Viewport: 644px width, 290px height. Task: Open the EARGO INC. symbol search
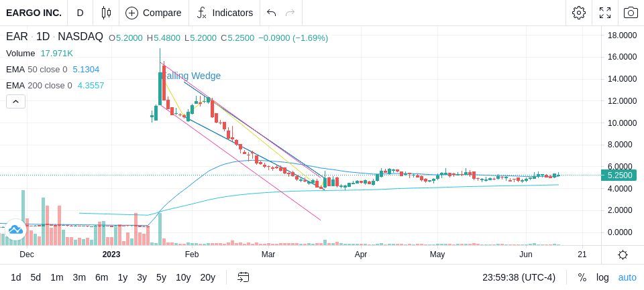[x=34, y=13]
